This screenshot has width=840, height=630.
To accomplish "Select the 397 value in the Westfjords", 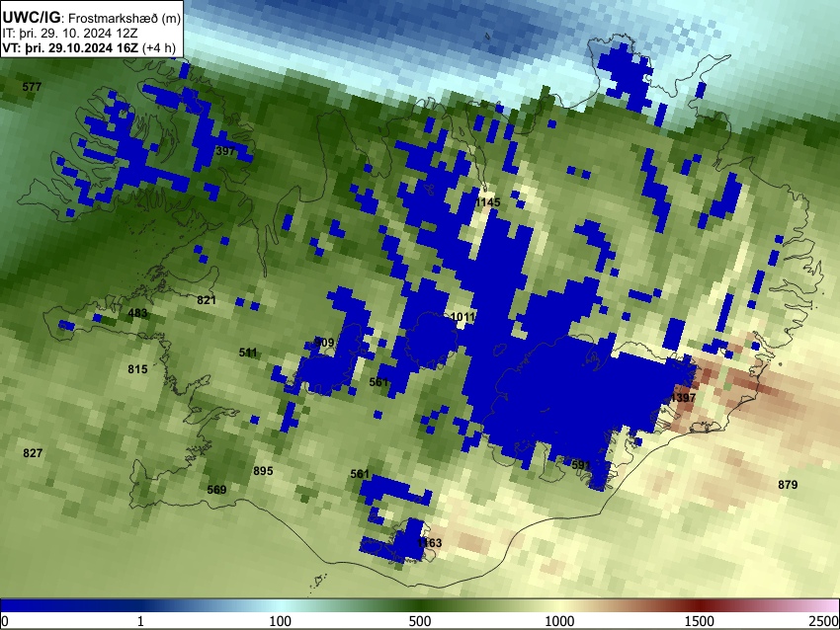I will [x=225, y=151].
